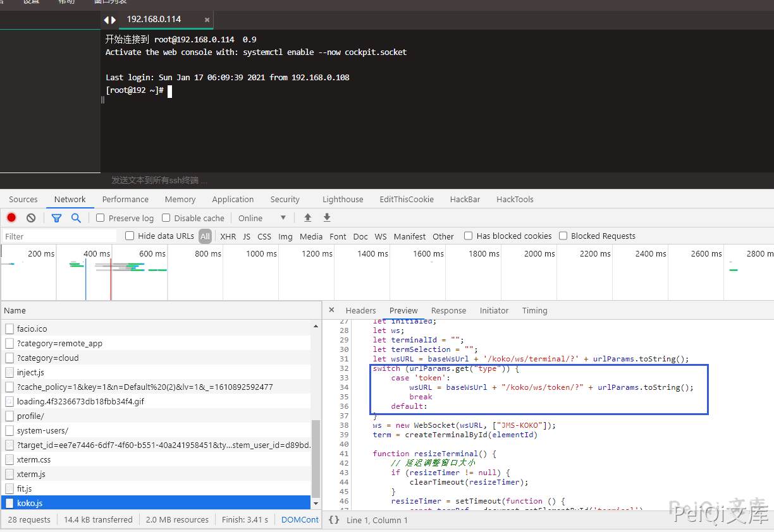Pretty print code using the braces icon
Viewport: 774px width, 532px height.
click(334, 519)
